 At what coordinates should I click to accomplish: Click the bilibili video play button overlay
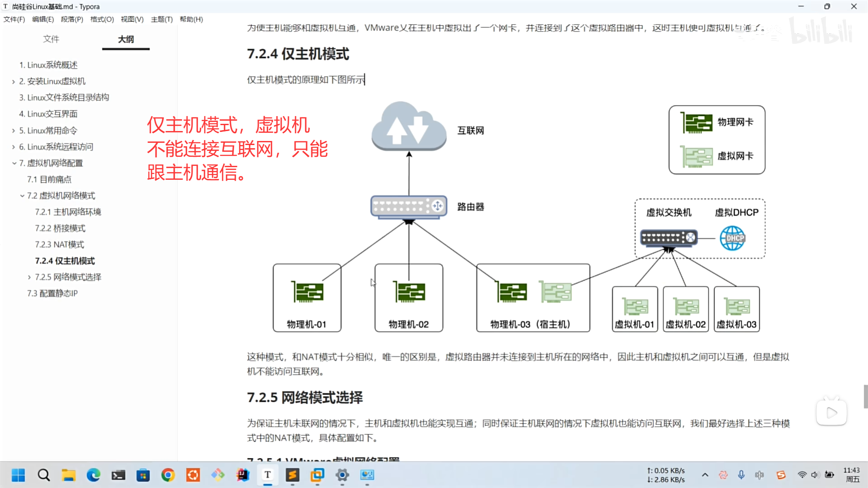pos(831,413)
